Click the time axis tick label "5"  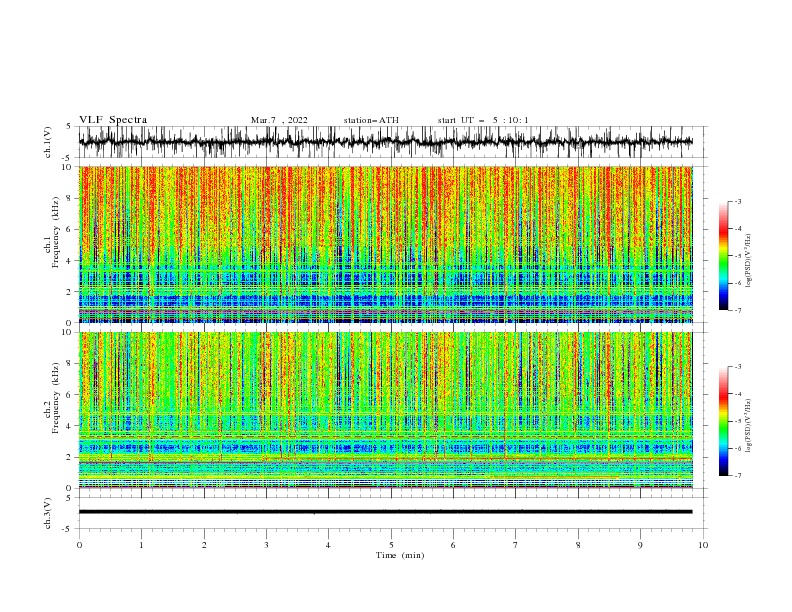tap(391, 545)
